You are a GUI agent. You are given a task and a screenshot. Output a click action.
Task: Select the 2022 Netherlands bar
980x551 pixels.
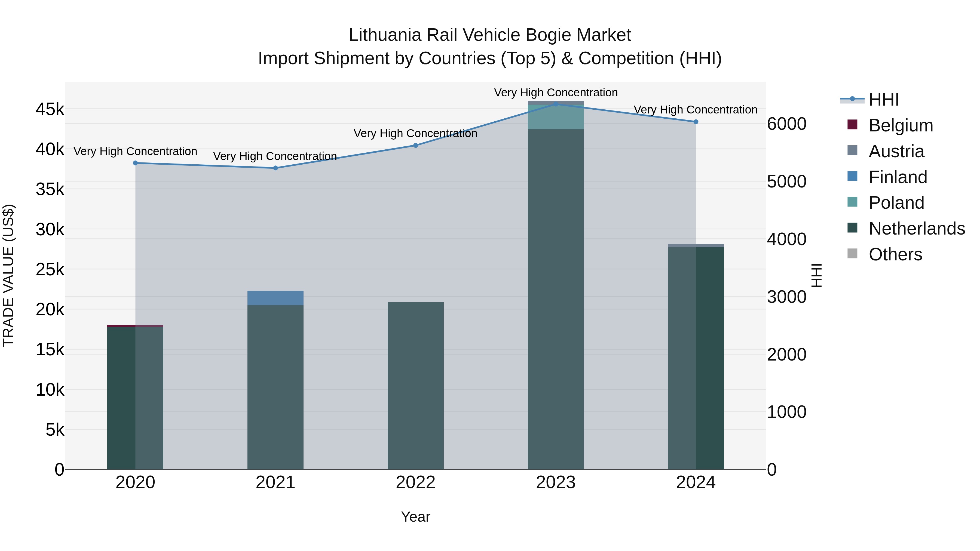415,386
